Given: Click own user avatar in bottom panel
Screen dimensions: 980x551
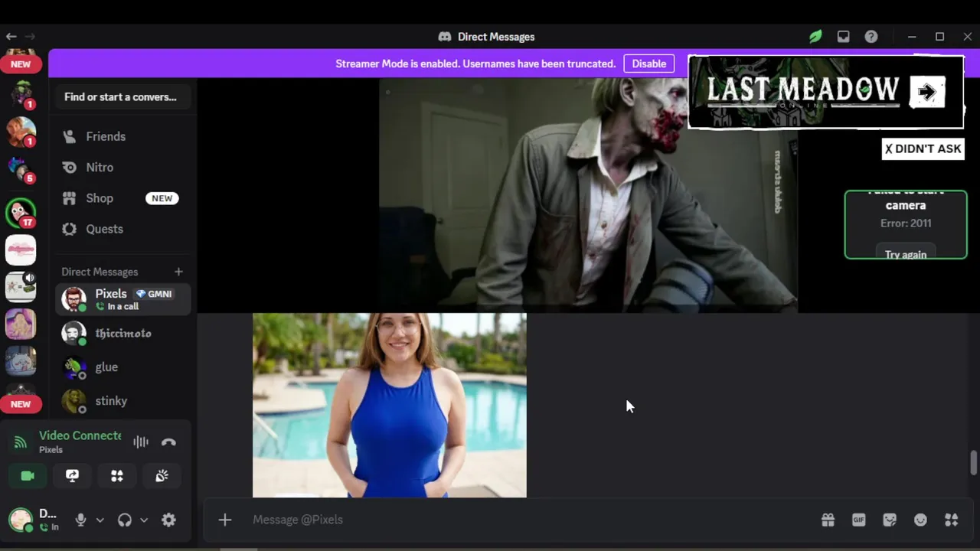Looking at the screenshot, I should pos(21,520).
